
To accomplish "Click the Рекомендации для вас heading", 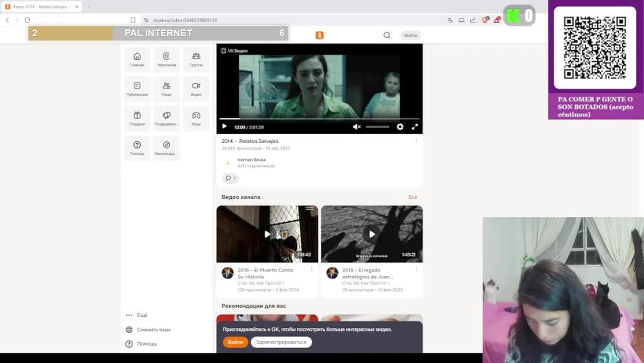I will click(253, 306).
